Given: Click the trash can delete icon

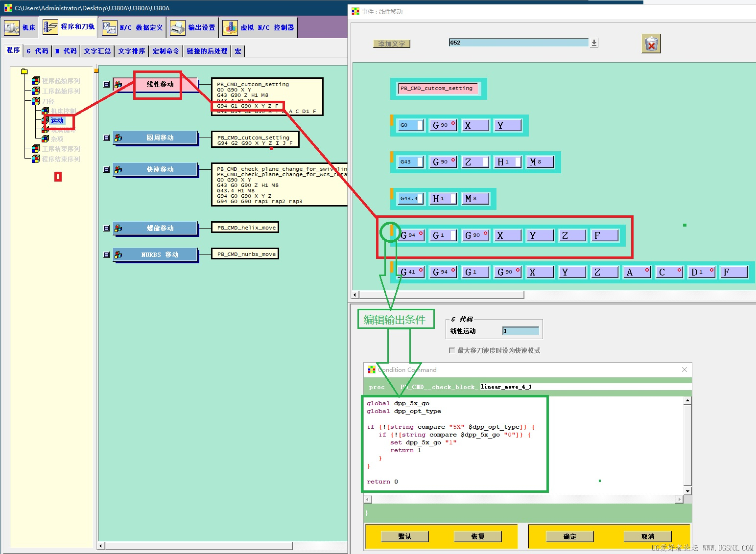Looking at the screenshot, I should [651, 44].
